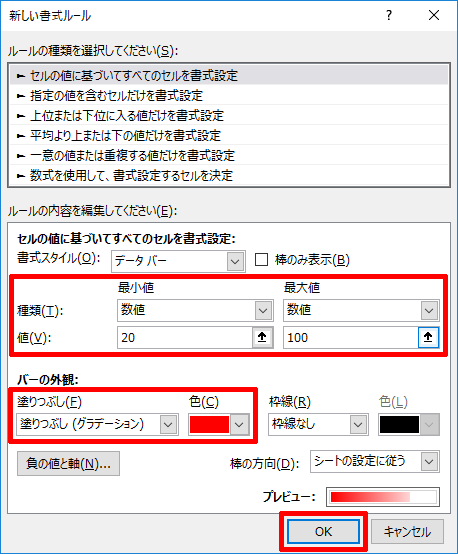
Task: Expand the 最大値 種類 dropdown
Action: (x=361, y=310)
